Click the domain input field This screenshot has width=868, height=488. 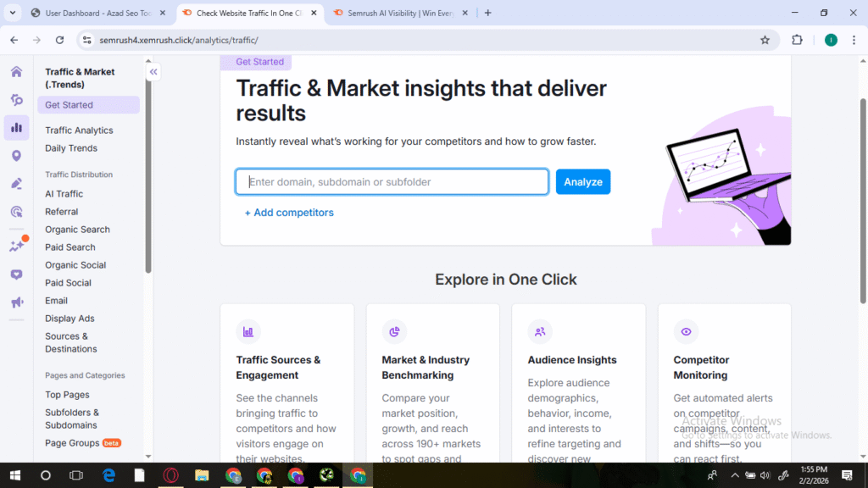(392, 182)
